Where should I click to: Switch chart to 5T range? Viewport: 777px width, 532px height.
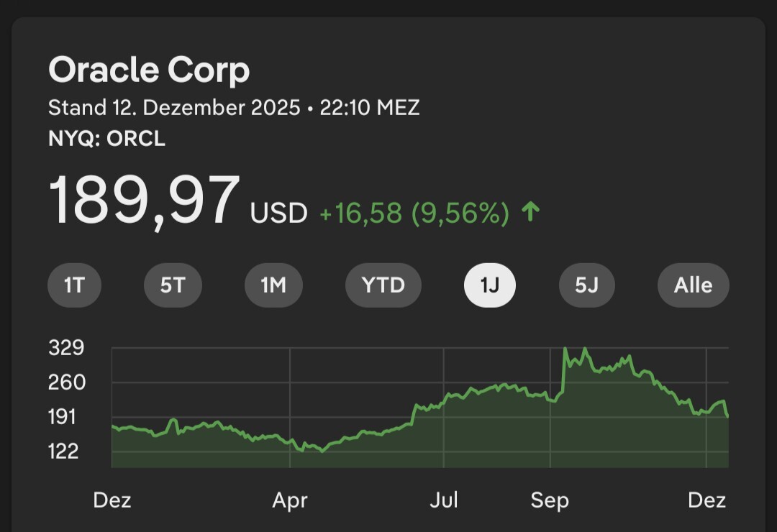(173, 285)
